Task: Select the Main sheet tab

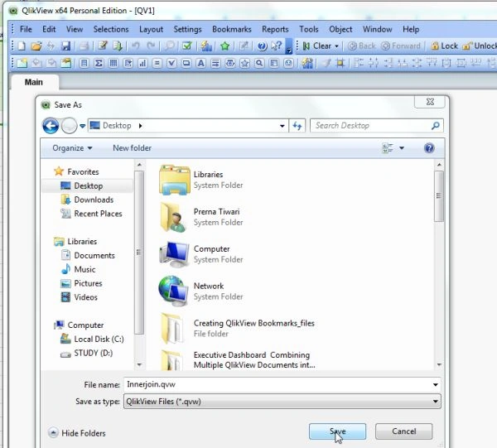Action: [34, 82]
